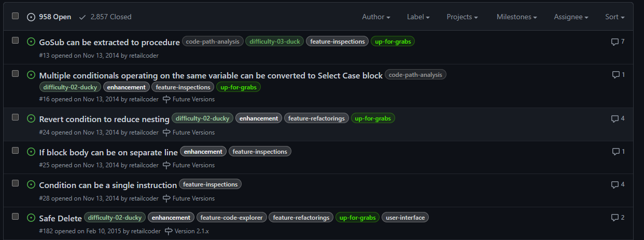Open the Assignee filter menu
Image resolution: width=644 pixels, height=240 pixels.
(x=571, y=17)
